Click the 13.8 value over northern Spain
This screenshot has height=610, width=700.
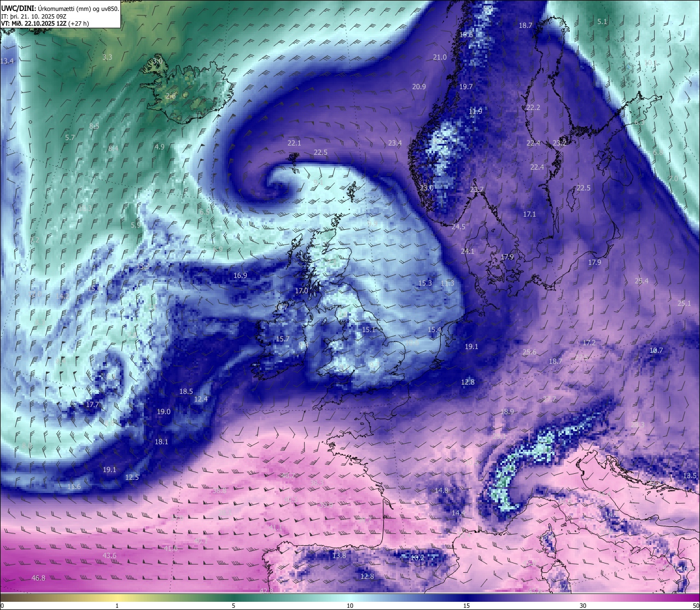tap(339, 555)
